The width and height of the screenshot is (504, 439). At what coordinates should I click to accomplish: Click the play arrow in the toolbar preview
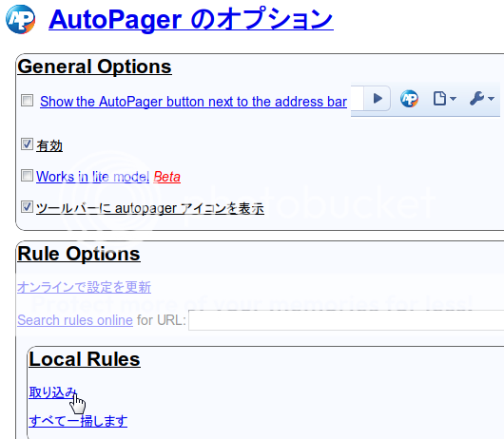click(378, 98)
